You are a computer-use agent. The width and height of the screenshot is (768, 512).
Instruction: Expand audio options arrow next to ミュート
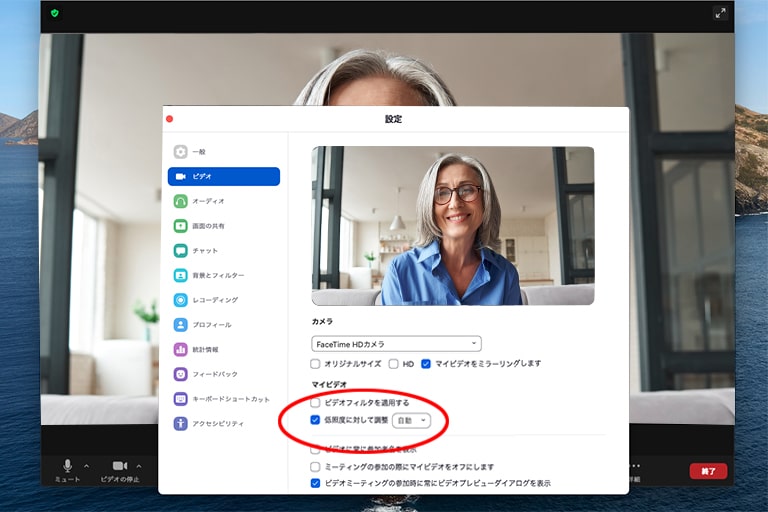(x=87, y=466)
